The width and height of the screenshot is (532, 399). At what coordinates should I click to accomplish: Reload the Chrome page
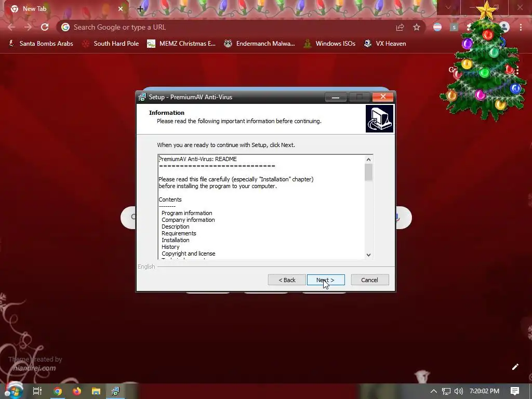tap(45, 27)
